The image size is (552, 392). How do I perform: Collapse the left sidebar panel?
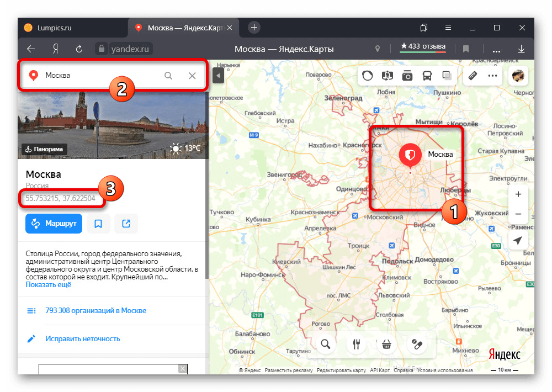(218, 76)
